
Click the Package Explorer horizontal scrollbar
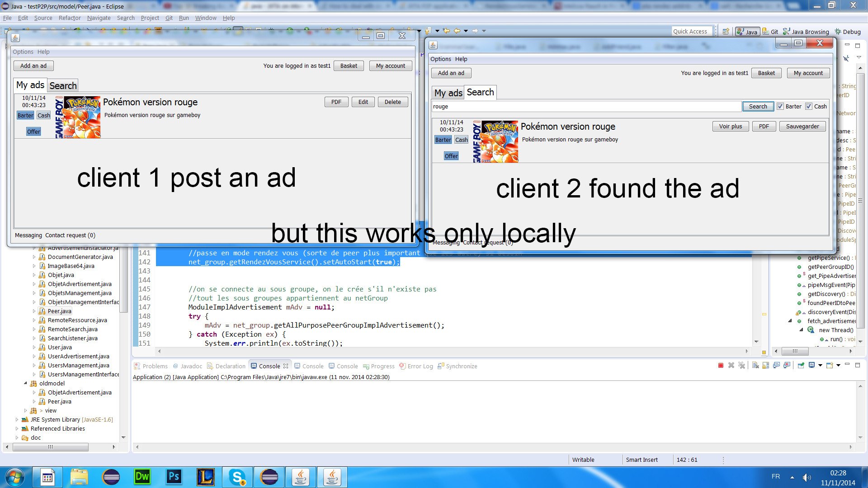point(51,447)
